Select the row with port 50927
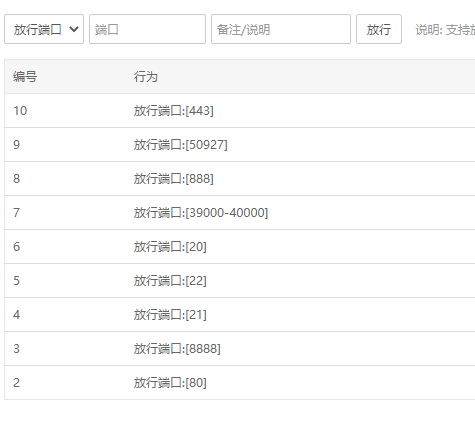The image size is (475, 435). (240, 145)
